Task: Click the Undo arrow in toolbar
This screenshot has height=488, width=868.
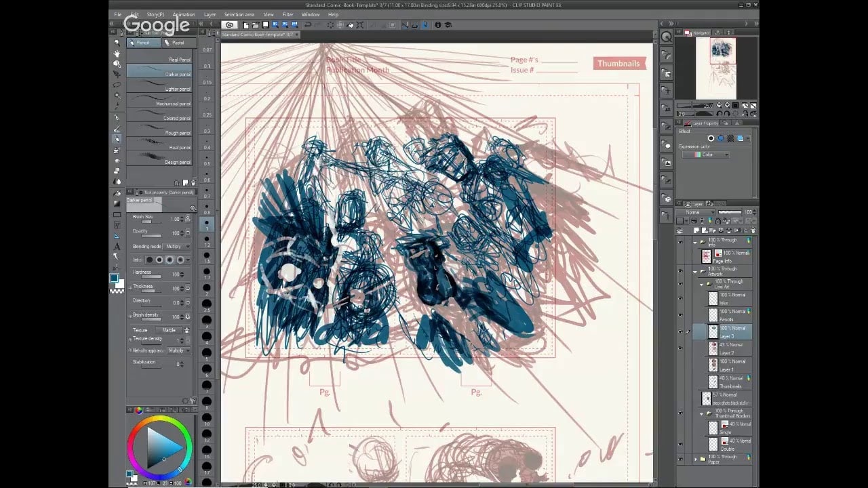Action: tap(307, 25)
